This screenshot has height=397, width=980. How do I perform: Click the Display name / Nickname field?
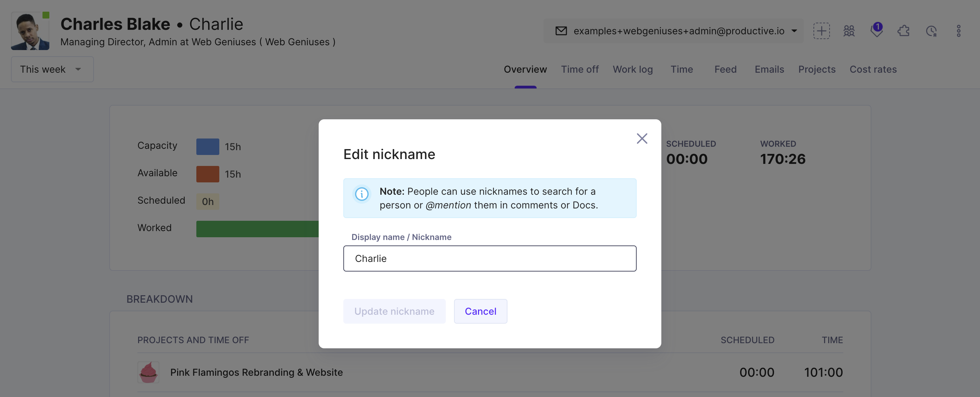490,258
